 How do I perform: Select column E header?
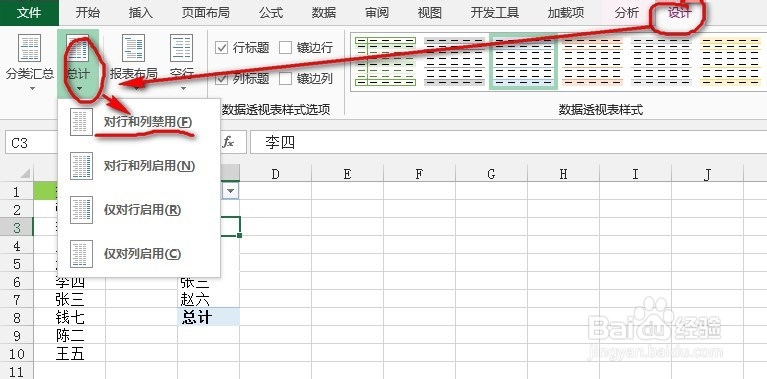(347, 174)
